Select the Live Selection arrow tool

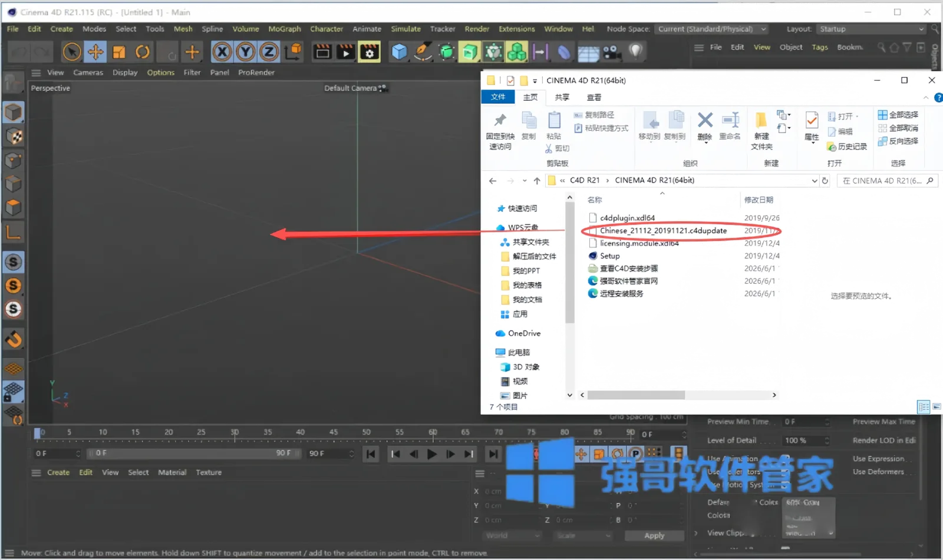point(72,52)
